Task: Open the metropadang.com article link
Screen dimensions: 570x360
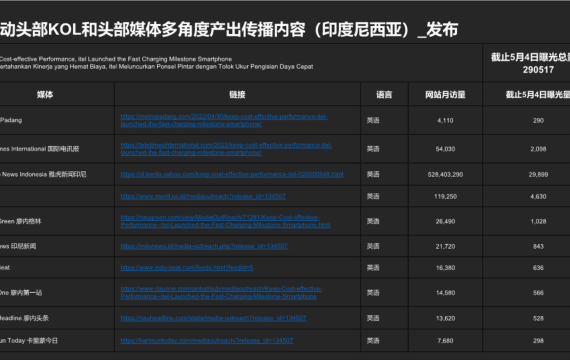Action: (x=224, y=120)
